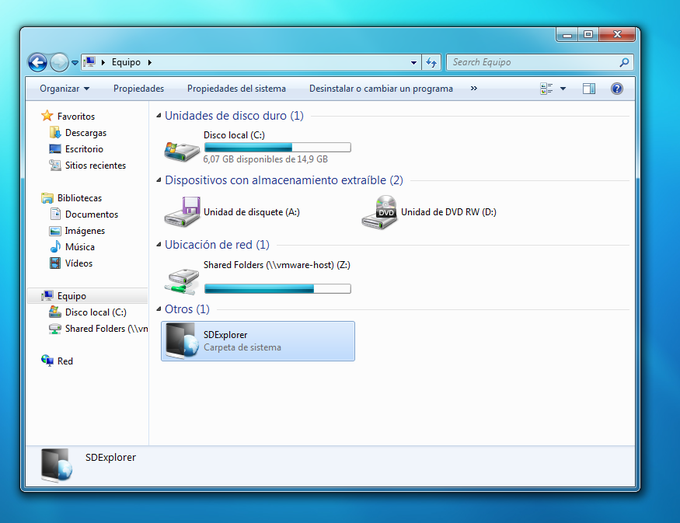Screen dimensions: 680x523
Task: Click the Música note icon
Action: pyautogui.click(x=55, y=246)
